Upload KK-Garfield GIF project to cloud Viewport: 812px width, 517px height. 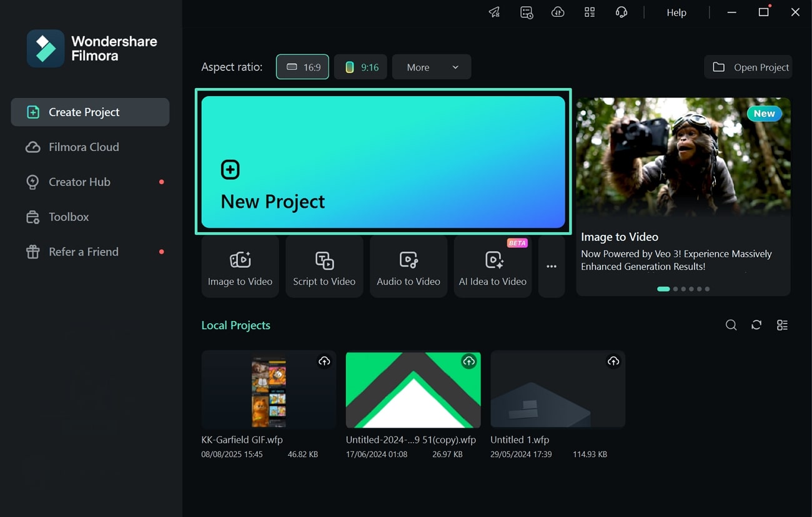click(x=324, y=361)
